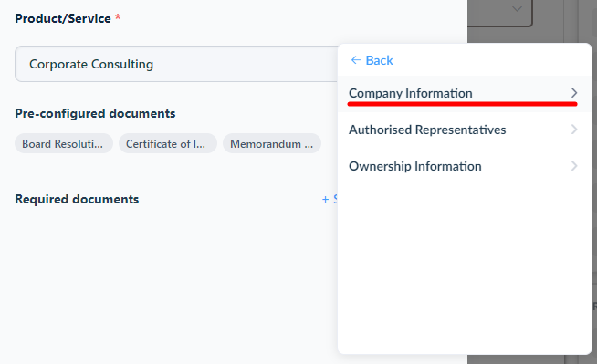Choose the Ownership Information entry

(465, 166)
